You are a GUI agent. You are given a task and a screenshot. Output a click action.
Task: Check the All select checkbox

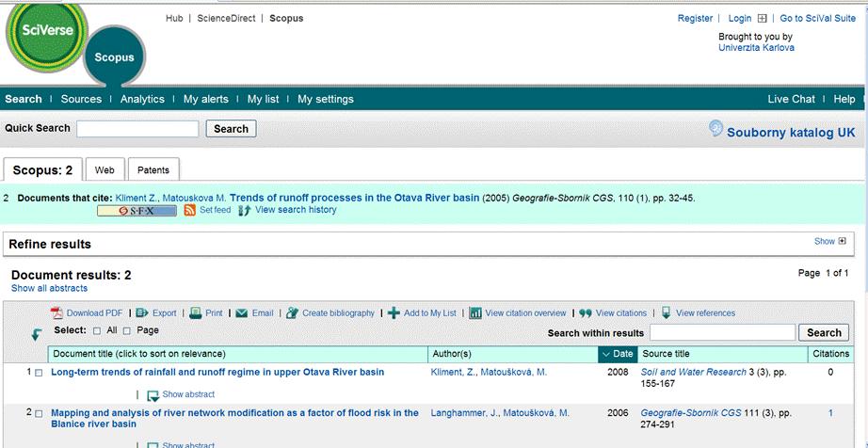pyautogui.click(x=97, y=330)
